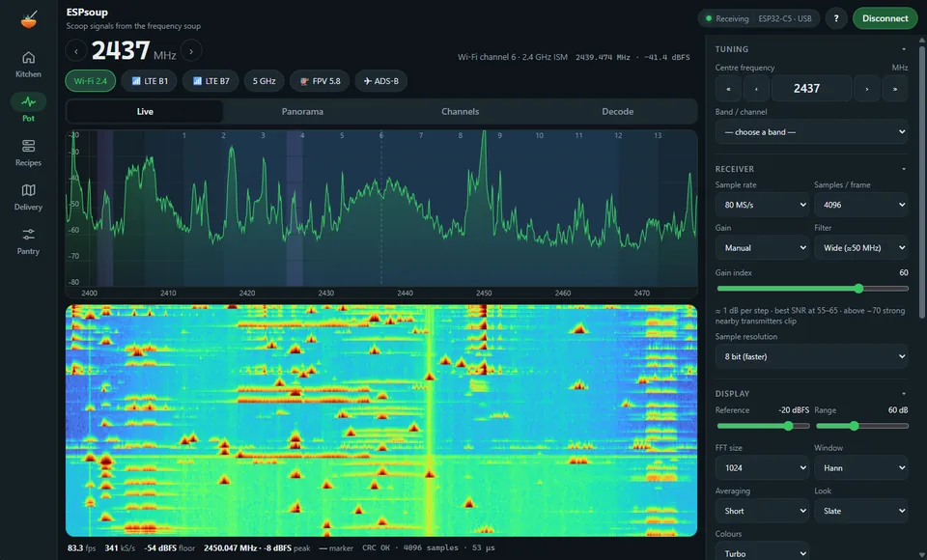927x560 pixels.
Task: Select the 5 GHz band preset
Action: 265,81
